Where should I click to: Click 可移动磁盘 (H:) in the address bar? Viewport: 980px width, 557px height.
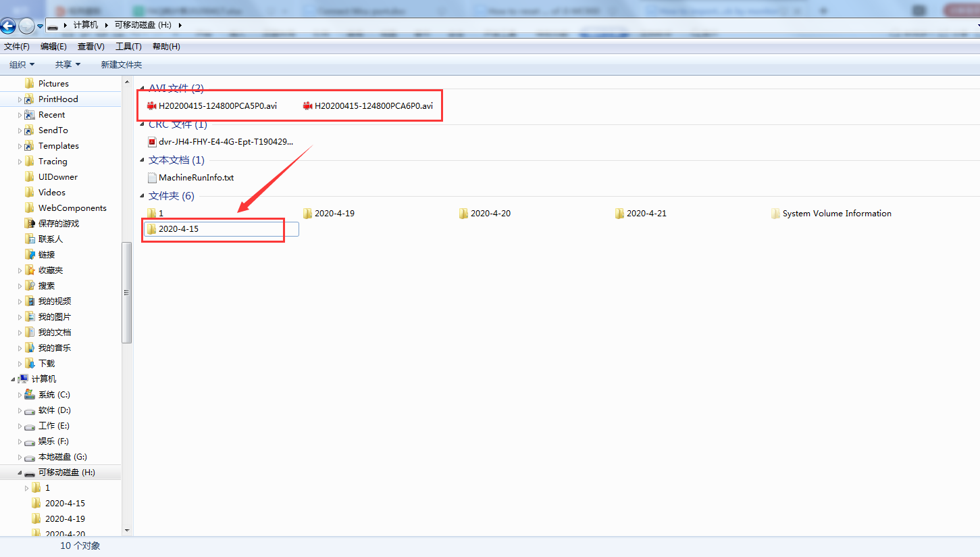143,25
